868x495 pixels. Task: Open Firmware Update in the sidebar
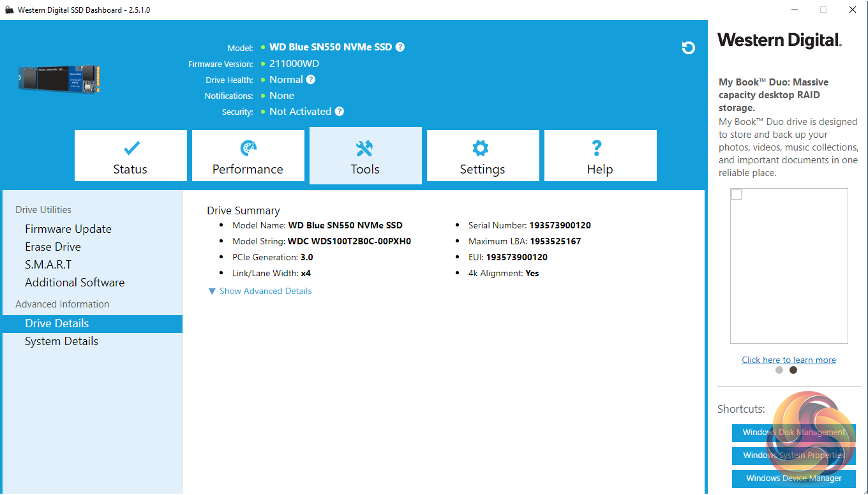pyautogui.click(x=68, y=229)
